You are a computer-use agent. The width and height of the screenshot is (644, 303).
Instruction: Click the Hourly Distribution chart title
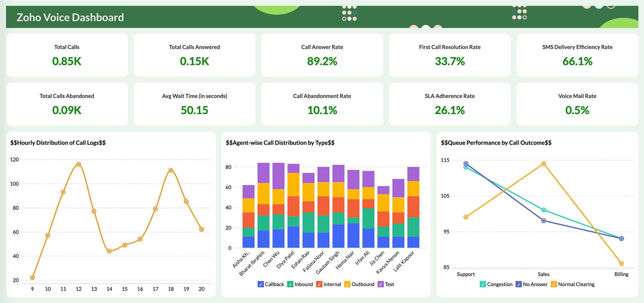(x=58, y=143)
